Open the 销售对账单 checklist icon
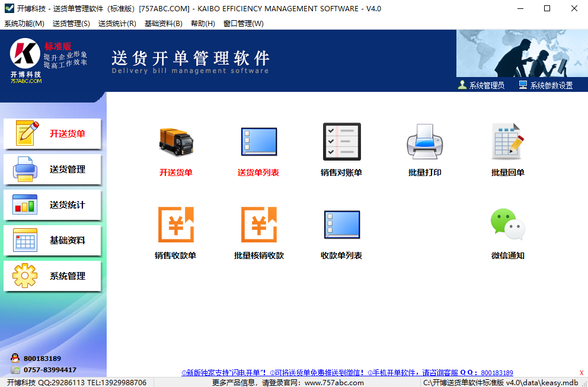This screenshot has height=387, width=588. 341,142
